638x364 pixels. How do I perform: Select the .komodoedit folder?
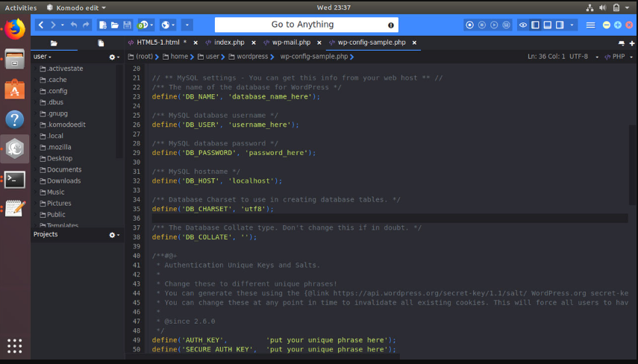pos(66,125)
